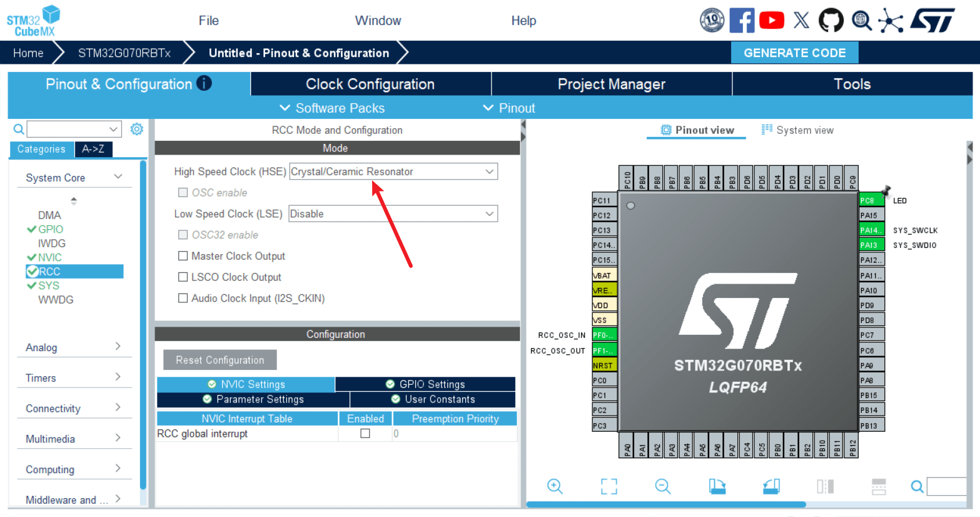
Task: Click the zoom in magnifier icon
Action: pos(555,486)
